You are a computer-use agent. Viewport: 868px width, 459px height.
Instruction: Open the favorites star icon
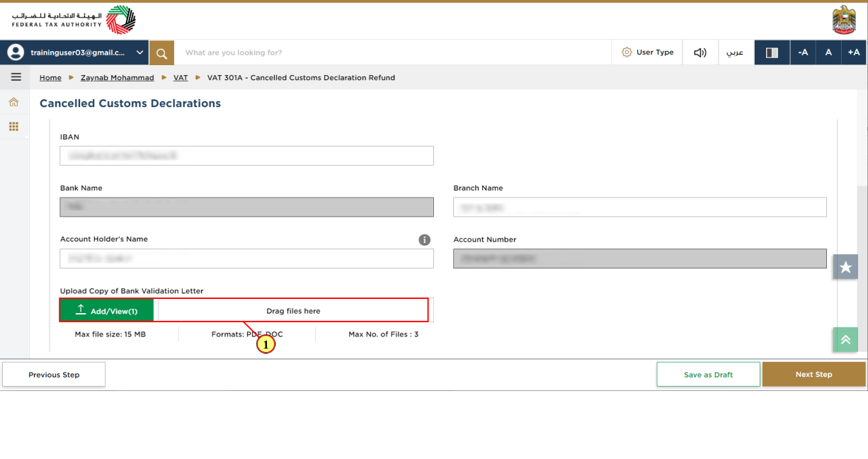[845, 267]
